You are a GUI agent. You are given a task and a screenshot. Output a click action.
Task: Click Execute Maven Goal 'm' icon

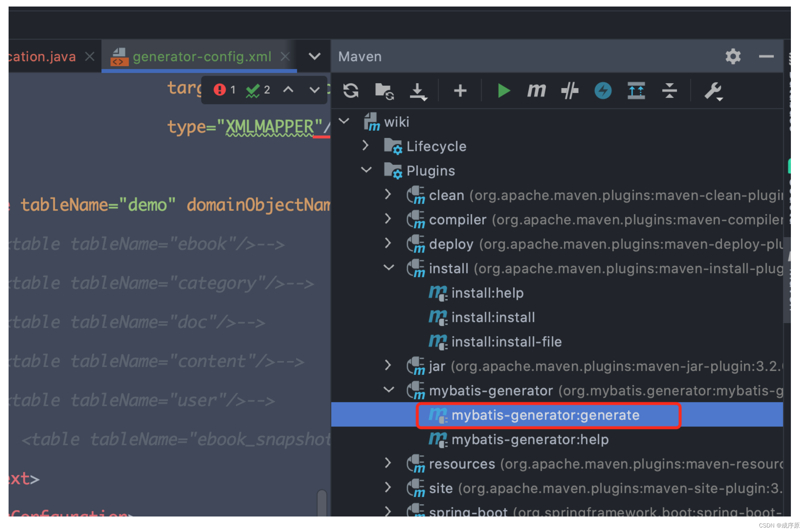coord(537,91)
